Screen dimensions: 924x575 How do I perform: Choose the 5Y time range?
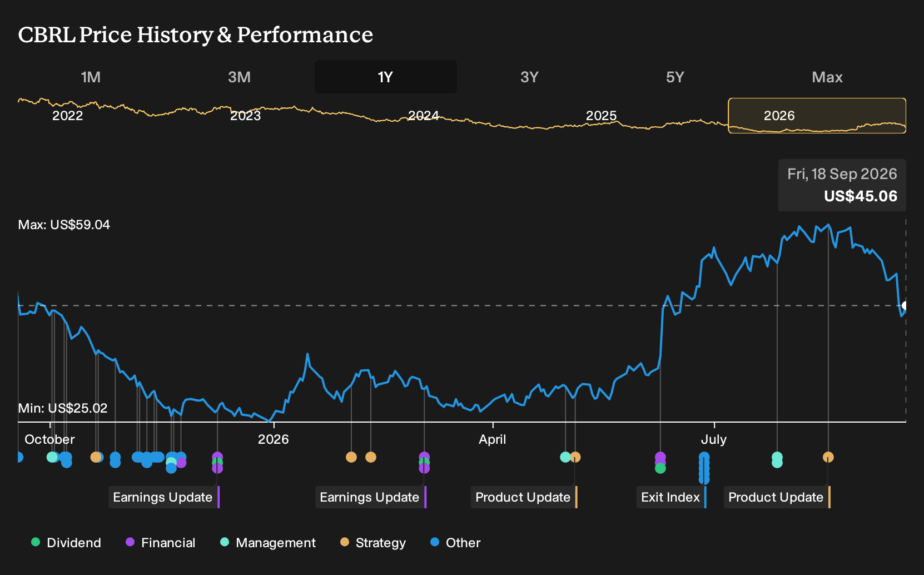click(x=675, y=77)
